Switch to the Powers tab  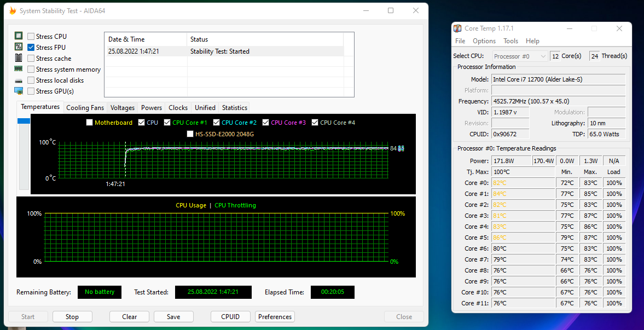[x=152, y=108]
